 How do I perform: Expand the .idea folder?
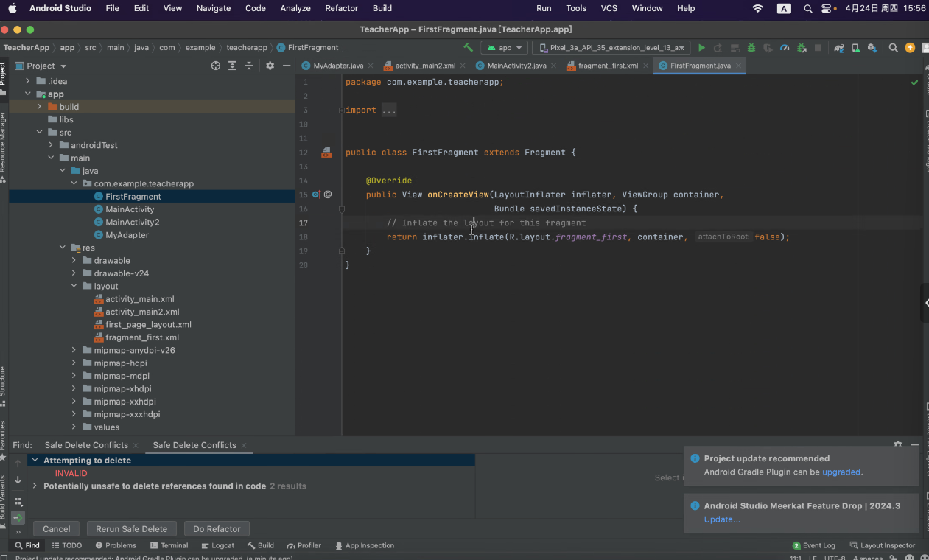[28, 81]
